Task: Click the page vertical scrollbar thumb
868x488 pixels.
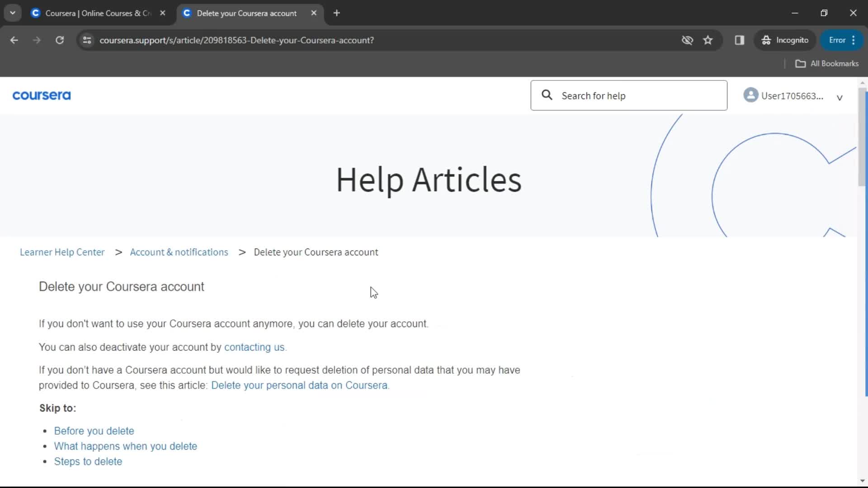Action: (862, 138)
